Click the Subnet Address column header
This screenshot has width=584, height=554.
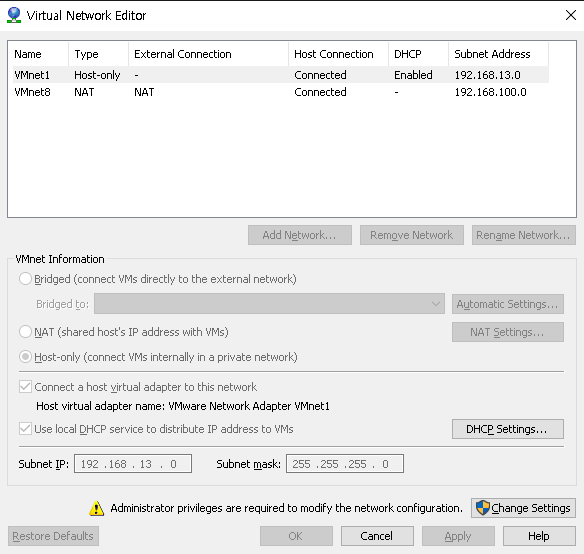tap(498, 54)
